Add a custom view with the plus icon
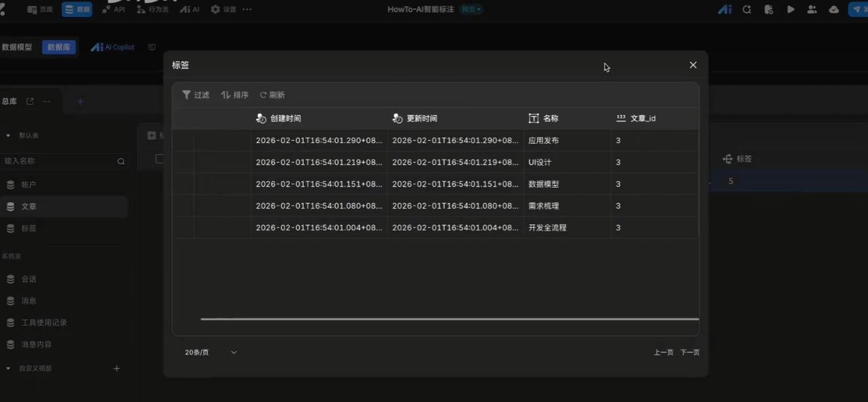868x402 pixels. 117,369
